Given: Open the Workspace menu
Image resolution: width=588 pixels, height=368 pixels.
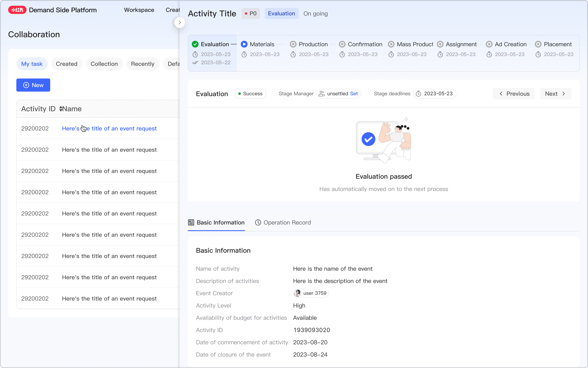Looking at the screenshot, I should click(139, 10).
